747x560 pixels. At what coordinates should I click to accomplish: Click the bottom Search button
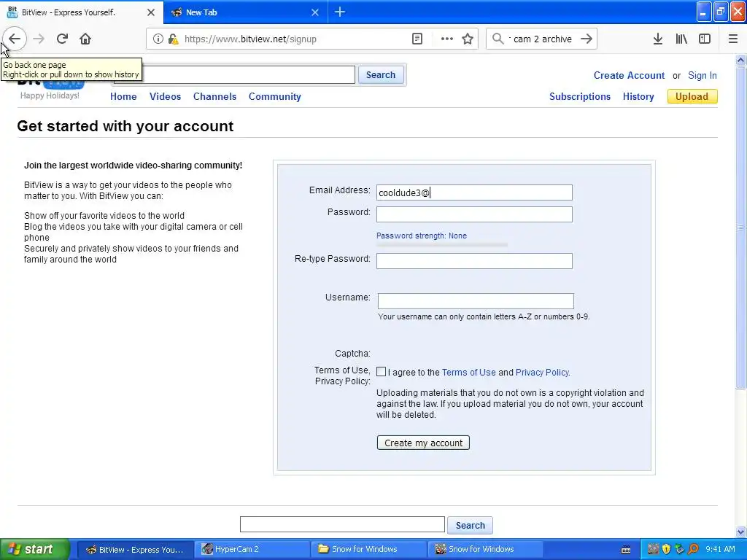471,525
